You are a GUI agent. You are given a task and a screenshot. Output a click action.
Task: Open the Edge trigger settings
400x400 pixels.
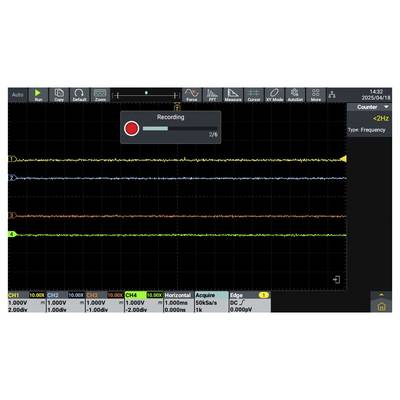point(250,302)
